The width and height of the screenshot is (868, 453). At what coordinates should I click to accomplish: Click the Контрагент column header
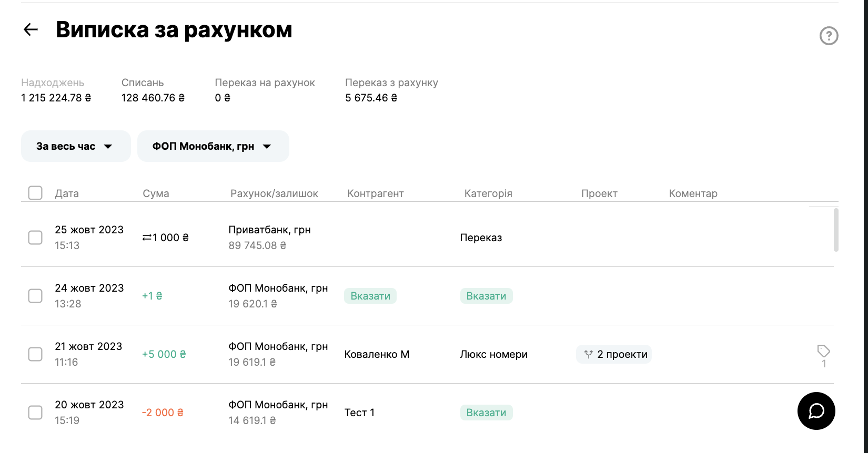click(376, 193)
